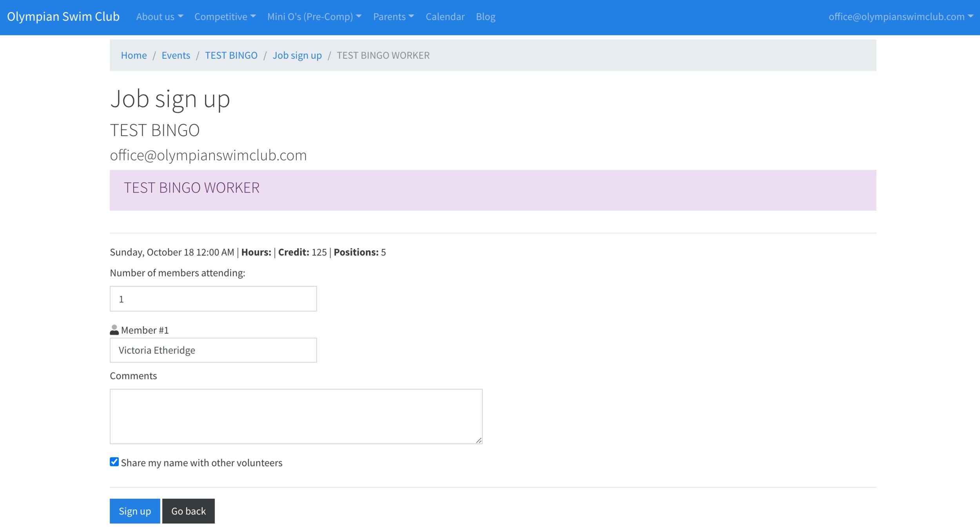
Task: Open the office account email dropdown
Action: (900, 17)
